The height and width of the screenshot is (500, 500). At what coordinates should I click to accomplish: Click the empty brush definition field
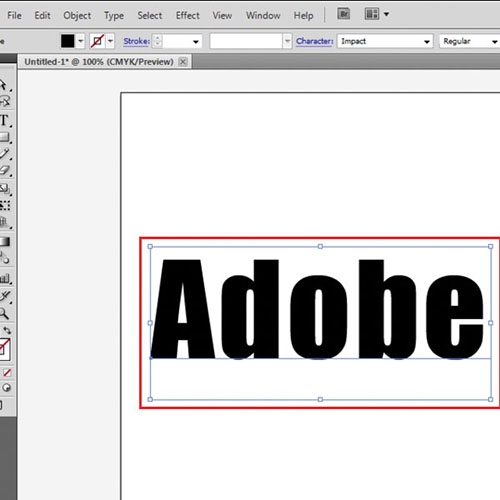click(246, 41)
